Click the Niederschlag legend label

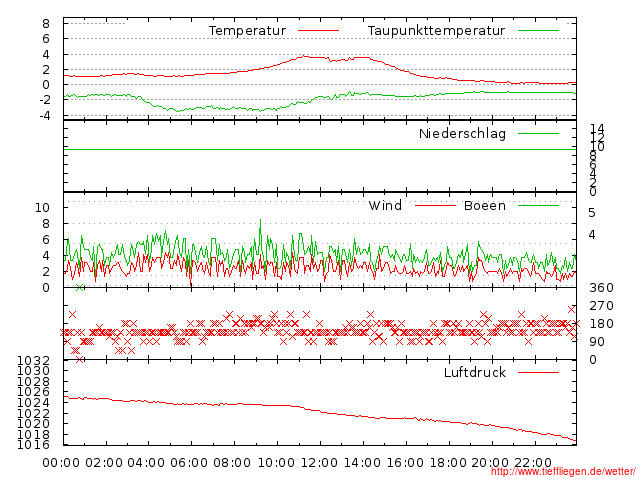click(x=462, y=133)
